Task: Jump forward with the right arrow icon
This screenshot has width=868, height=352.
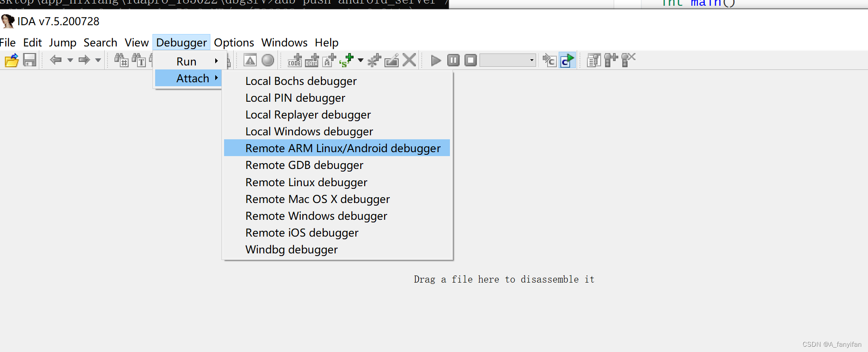Action: click(x=84, y=60)
